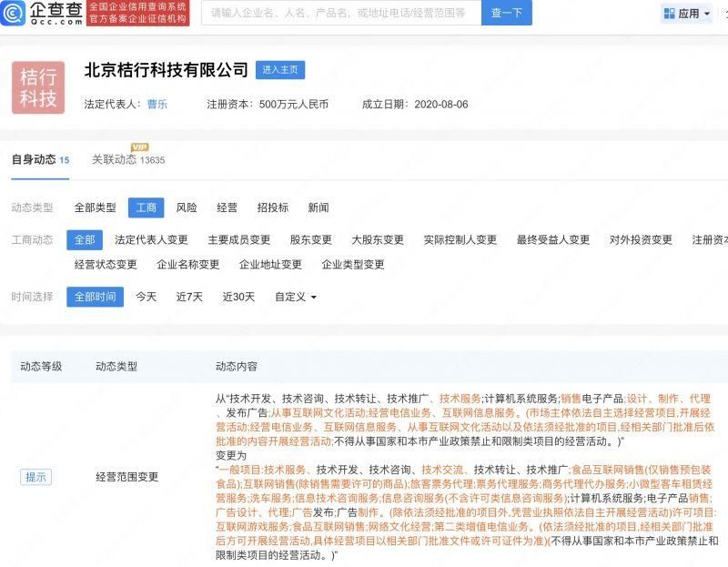Click registered capital 500万元人民币 text
Viewport: 728px width, 567px height.
click(293, 104)
